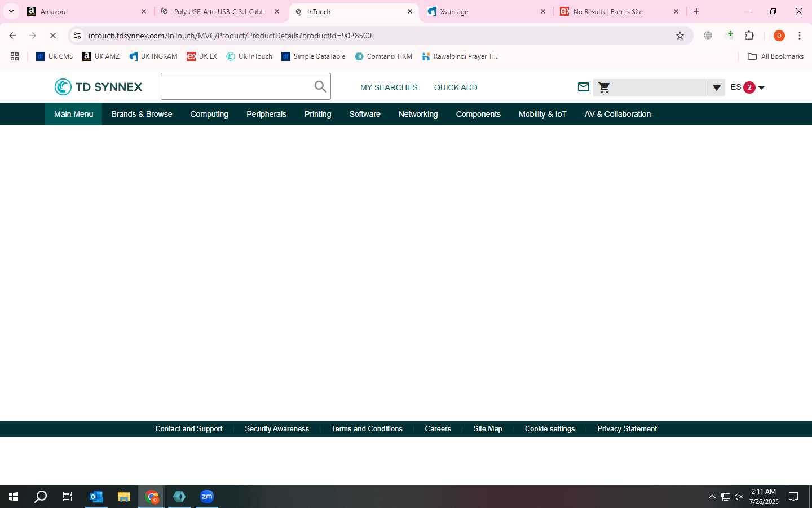
Task: Open Zoom from the taskbar
Action: point(207,497)
